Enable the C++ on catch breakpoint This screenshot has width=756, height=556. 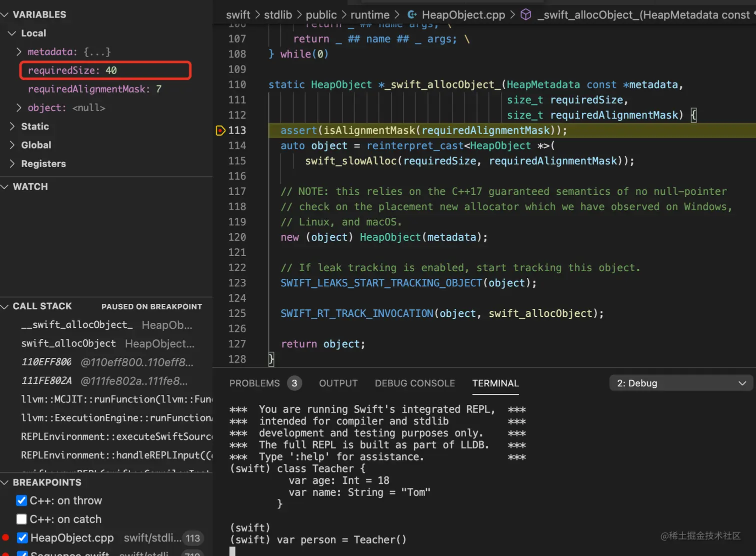21,519
